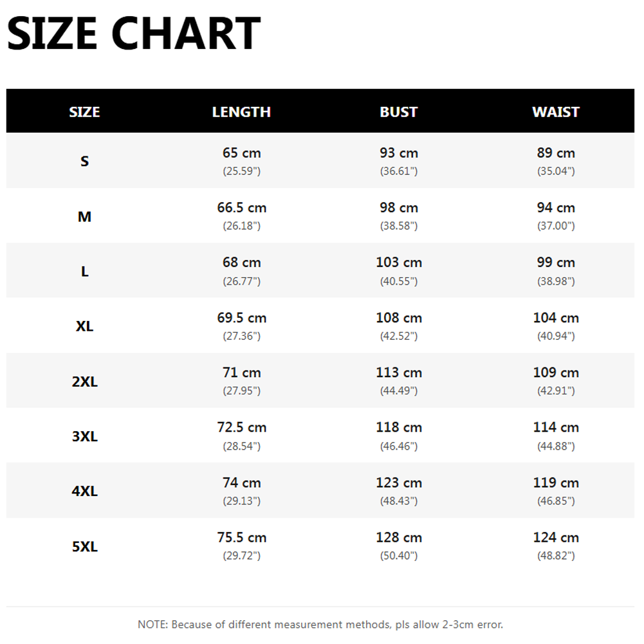Click the S size row label

pyautogui.click(x=85, y=161)
